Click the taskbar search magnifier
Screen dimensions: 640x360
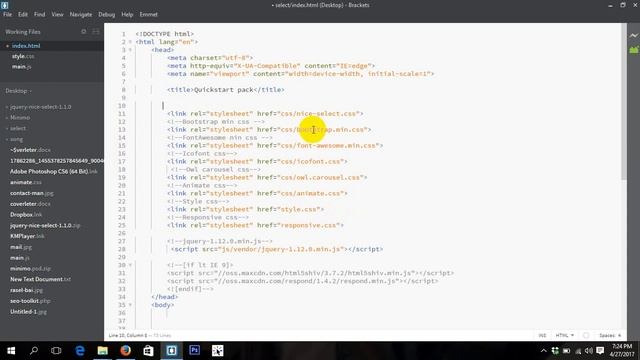pos(34,351)
